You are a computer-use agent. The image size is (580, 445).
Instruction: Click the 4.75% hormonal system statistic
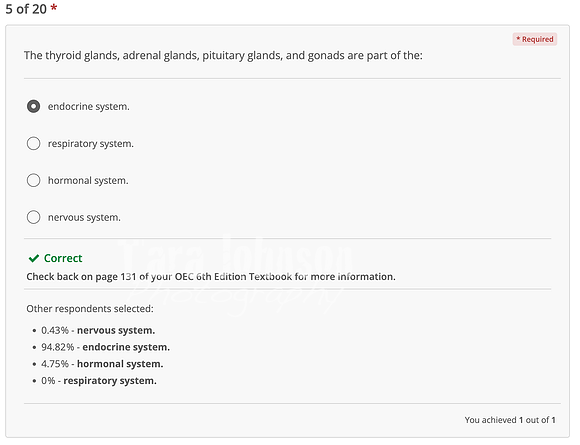pyautogui.click(x=102, y=364)
